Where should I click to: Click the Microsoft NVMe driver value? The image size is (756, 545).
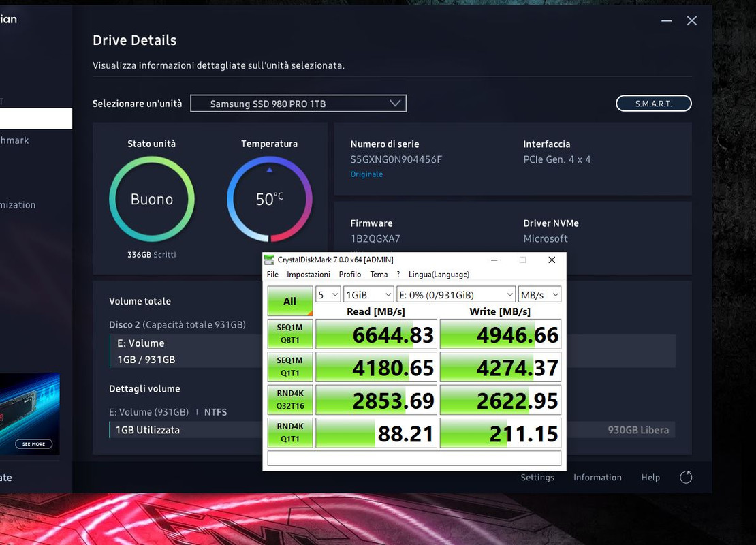[546, 238]
